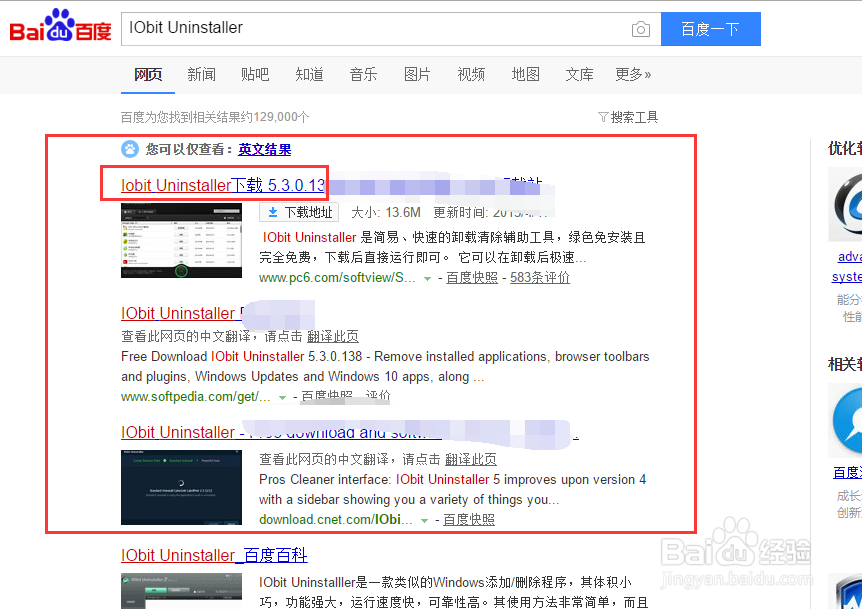Viewport: 862px width, 609px height.
Task: Open image search camera icon
Action: [x=640, y=29]
